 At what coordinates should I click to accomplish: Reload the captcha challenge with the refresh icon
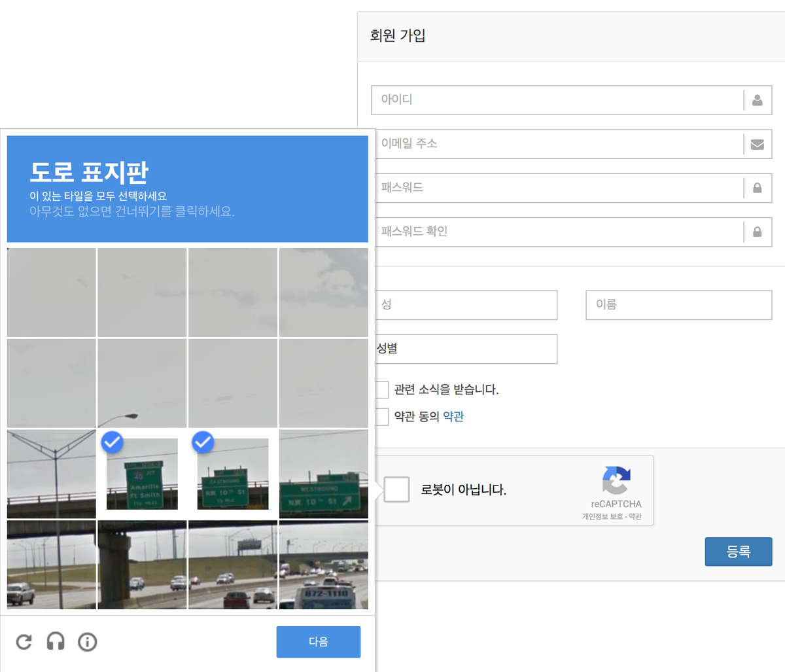click(24, 642)
